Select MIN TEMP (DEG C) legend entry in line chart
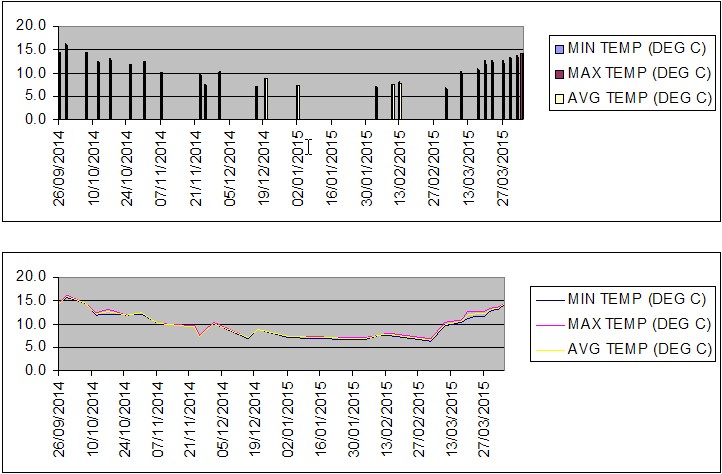 click(621, 299)
